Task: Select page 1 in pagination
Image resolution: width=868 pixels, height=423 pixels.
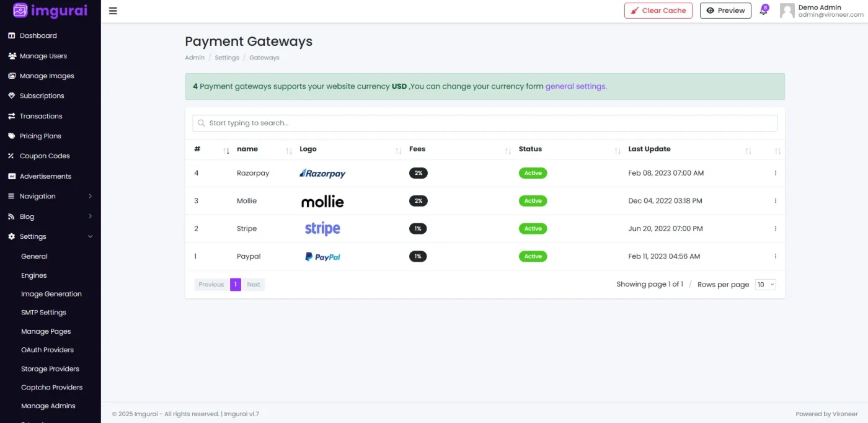Action: click(236, 285)
